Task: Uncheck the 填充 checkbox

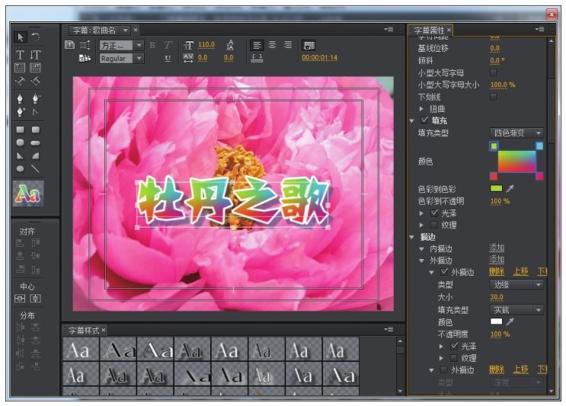Action: pos(424,120)
